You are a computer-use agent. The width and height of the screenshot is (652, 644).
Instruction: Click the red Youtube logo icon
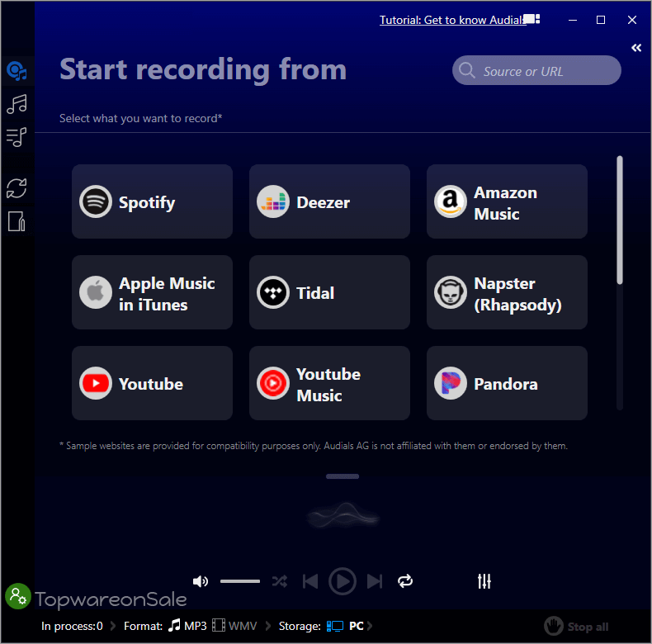pos(96,383)
